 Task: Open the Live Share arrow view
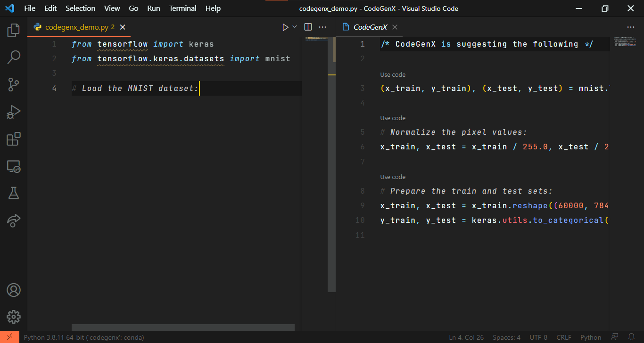tap(13, 220)
